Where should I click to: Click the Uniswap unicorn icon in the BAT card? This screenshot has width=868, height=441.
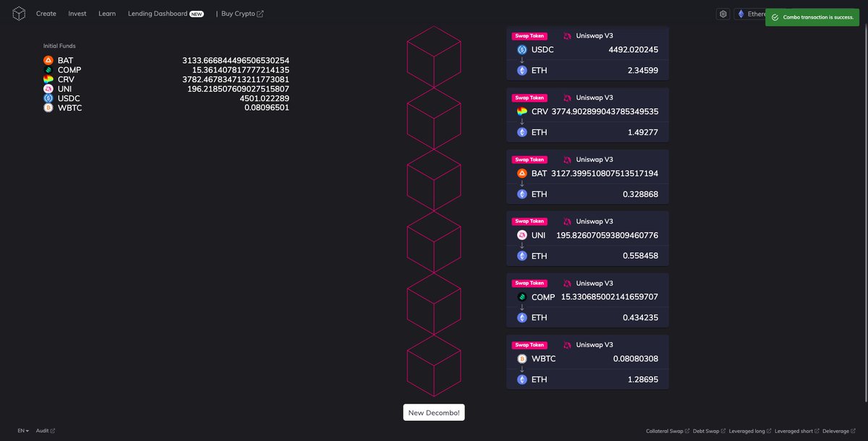(567, 160)
